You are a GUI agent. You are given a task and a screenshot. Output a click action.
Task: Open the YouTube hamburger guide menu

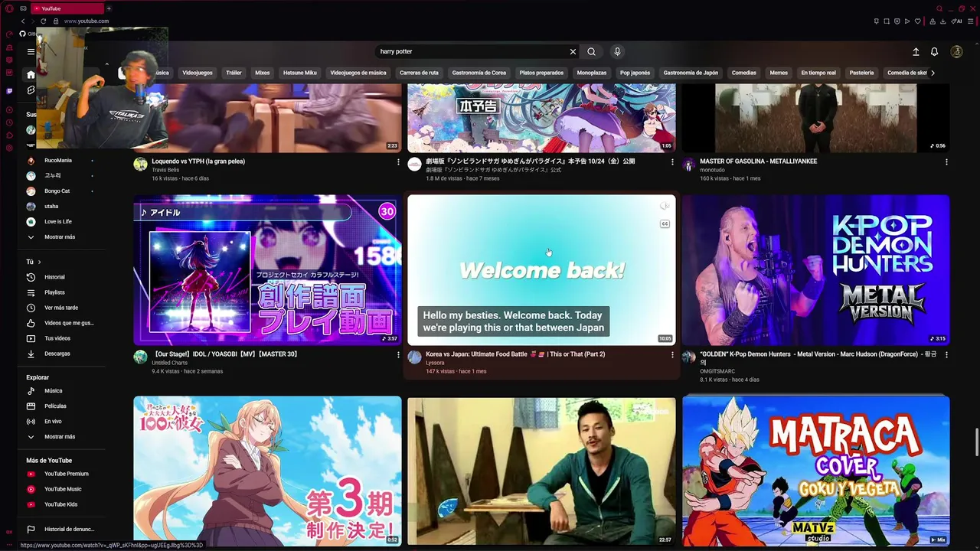click(31, 51)
